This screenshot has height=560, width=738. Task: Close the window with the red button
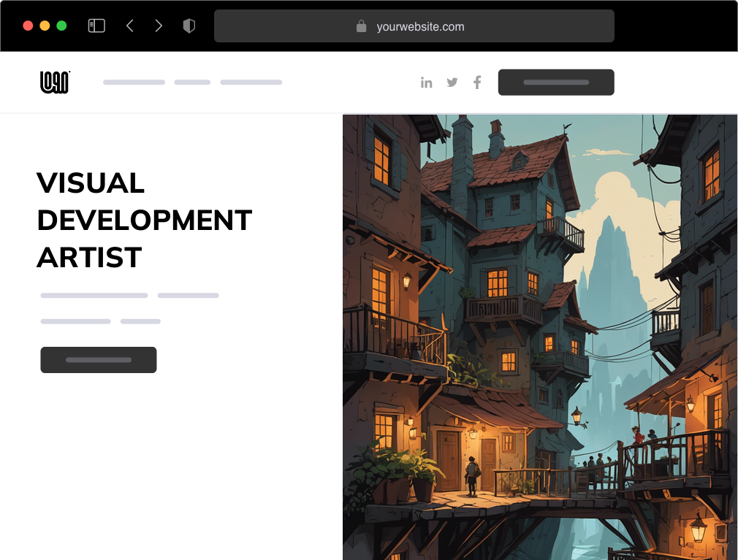tap(28, 26)
